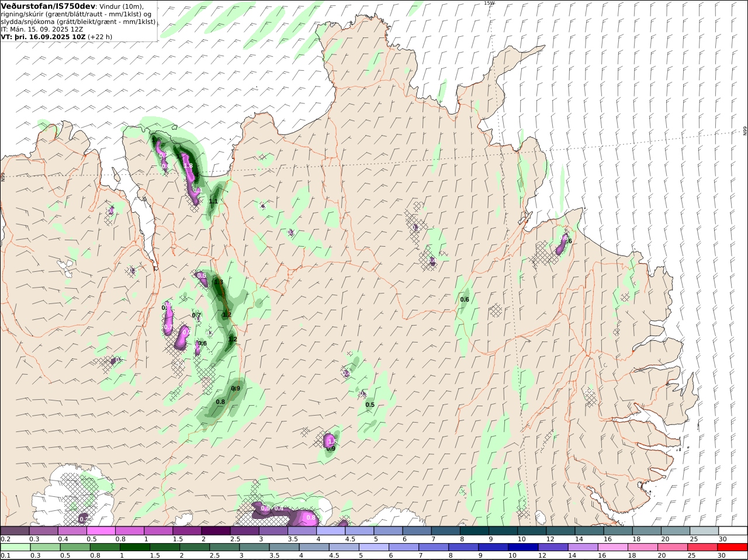Pick the first grey-purple snow scale swatch

pos(15,531)
